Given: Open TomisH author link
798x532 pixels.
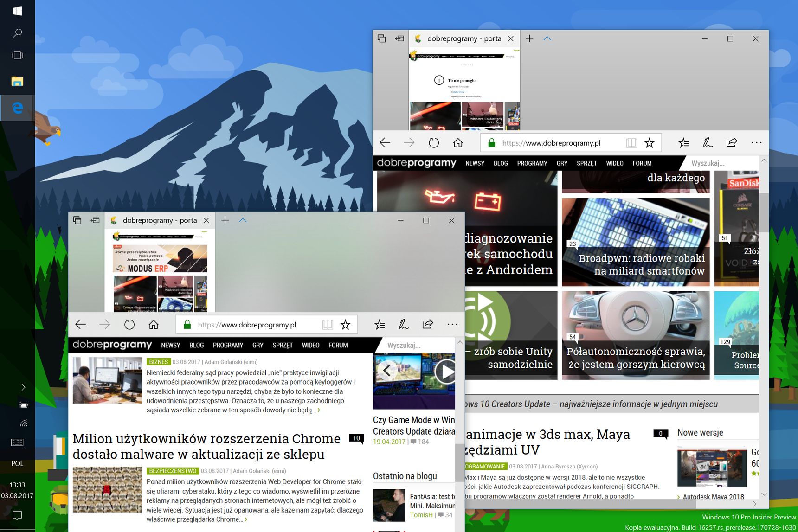Looking at the screenshot, I should (x=421, y=515).
